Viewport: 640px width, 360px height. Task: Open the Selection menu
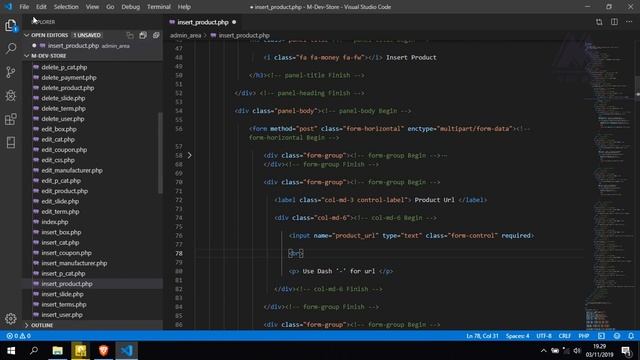pos(66,7)
